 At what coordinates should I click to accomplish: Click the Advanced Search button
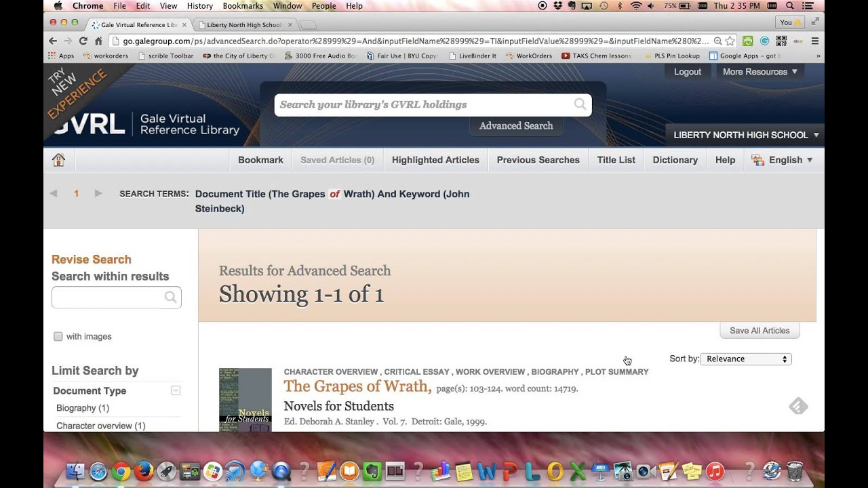[516, 125]
